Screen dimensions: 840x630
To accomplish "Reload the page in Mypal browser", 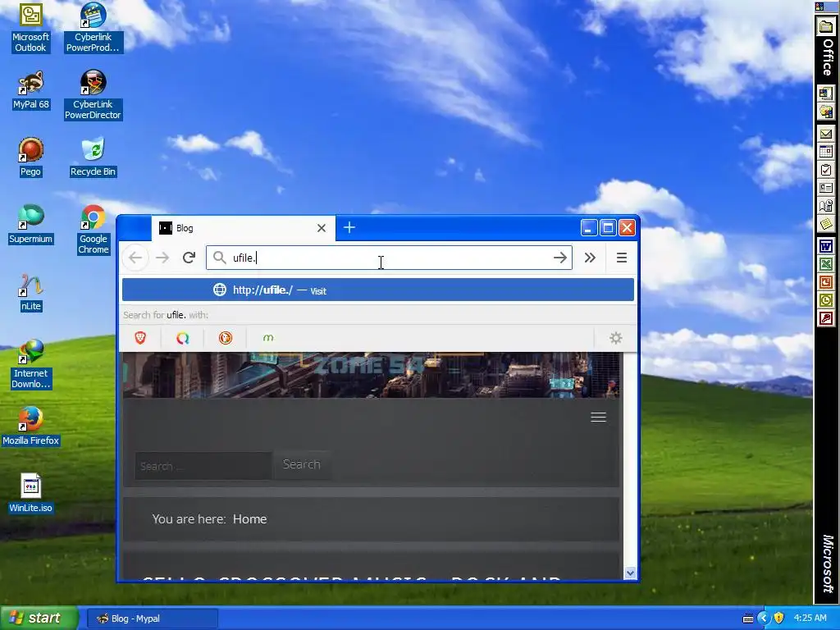I will [x=189, y=258].
